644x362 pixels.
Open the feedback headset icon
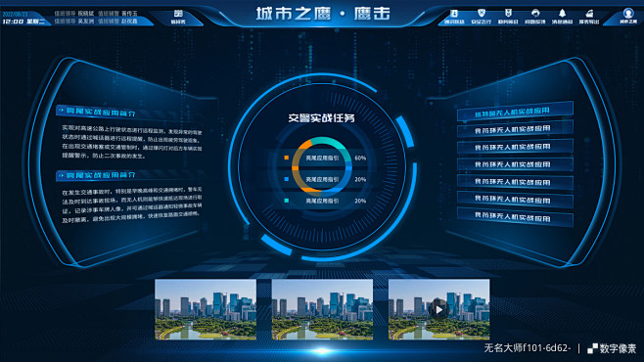pyautogui.click(x=535, y=14)
